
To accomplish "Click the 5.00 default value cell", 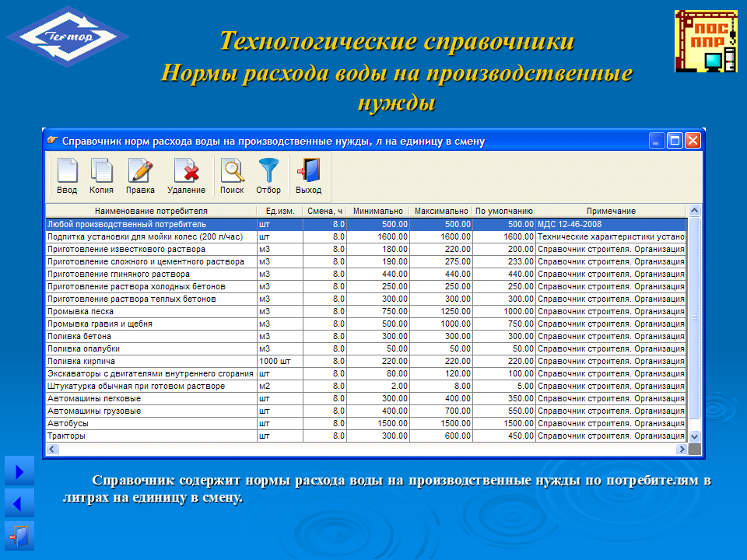I will click(x=504, y=386).
